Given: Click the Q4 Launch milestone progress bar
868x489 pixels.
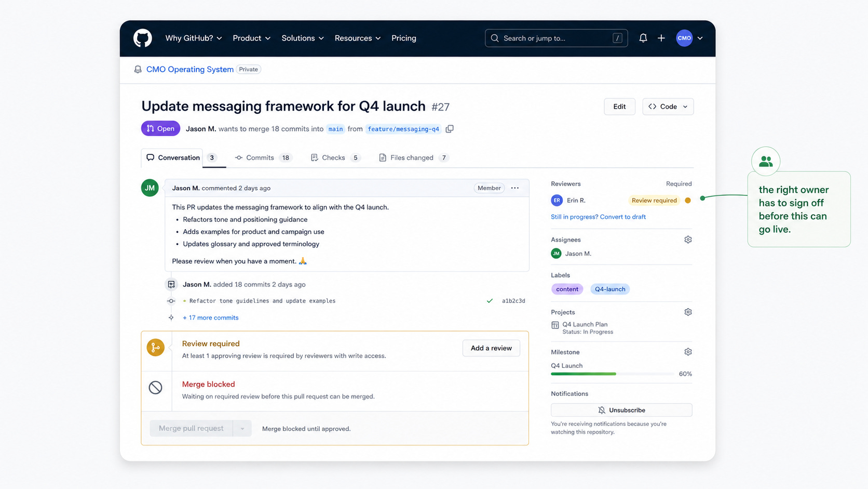Looking at the screenshot, I should coord(612,374).
